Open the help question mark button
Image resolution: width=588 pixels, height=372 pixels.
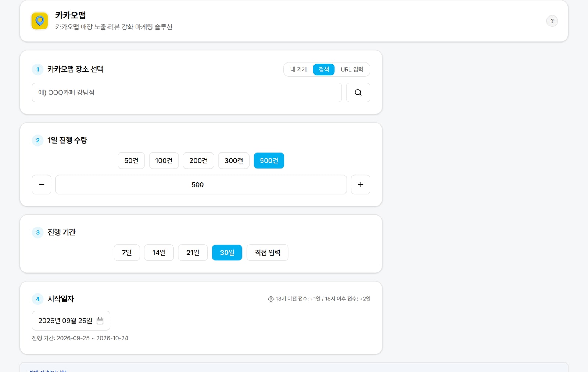pyautogui.click(x=552, y=21)
